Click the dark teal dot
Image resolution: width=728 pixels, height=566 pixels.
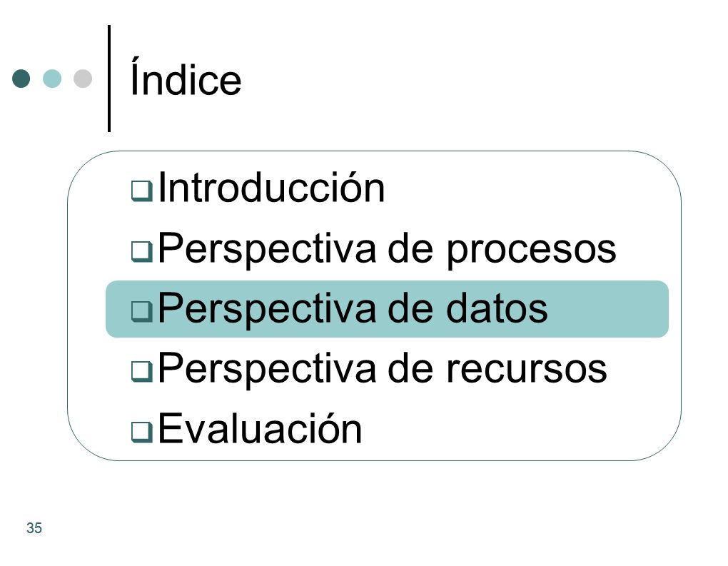21,79
